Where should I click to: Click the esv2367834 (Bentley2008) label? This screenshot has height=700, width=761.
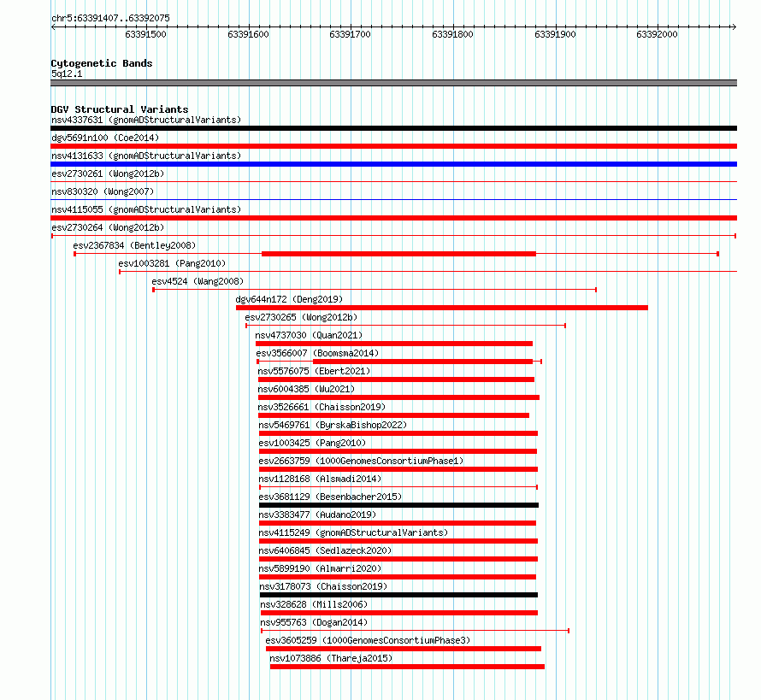134,245
